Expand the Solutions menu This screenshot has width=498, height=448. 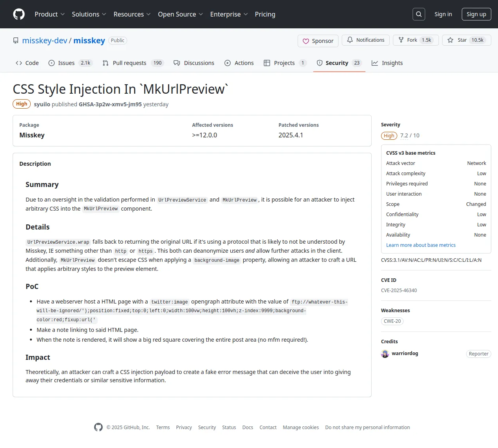tap(89, 14)
